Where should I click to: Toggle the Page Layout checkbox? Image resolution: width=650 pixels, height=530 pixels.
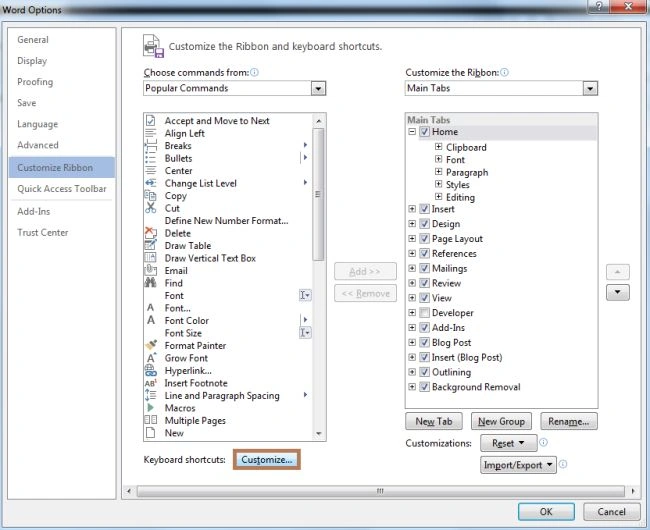[424, 239]
